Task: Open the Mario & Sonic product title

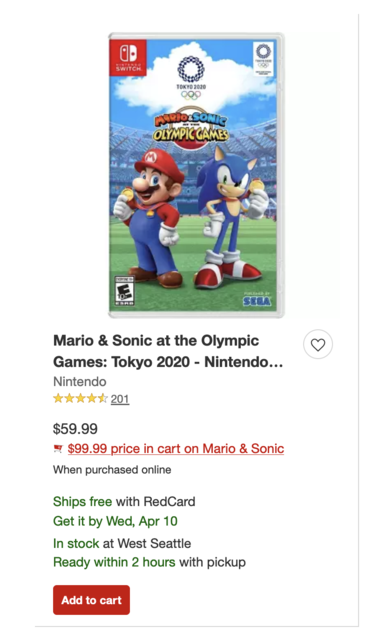Action: pyautogui.click(x=168, y=351)
